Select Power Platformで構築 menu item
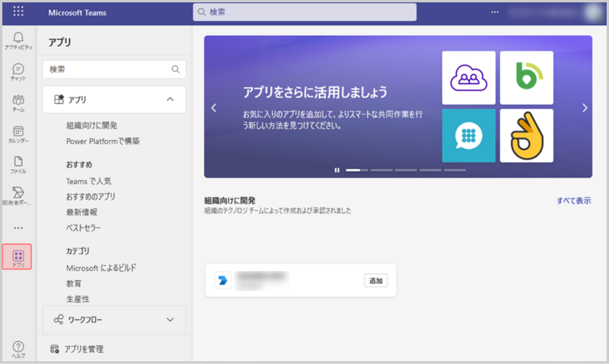The image size is (609, 364). click(103, 141)
